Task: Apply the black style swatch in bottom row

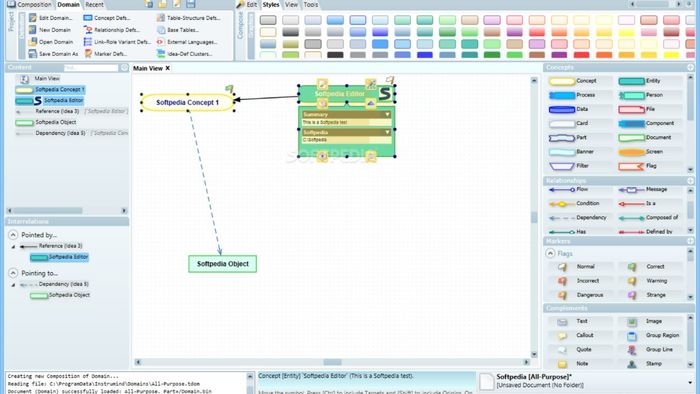Action: coord(335,55)
